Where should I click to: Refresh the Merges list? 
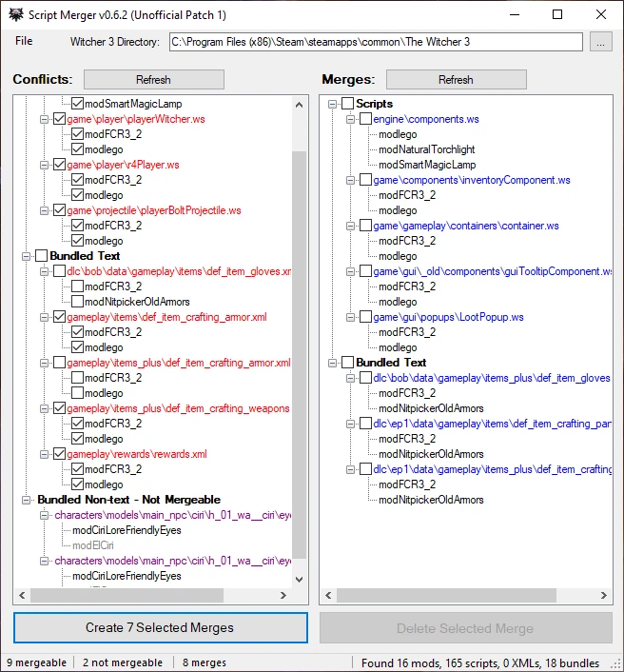[457, 80]
